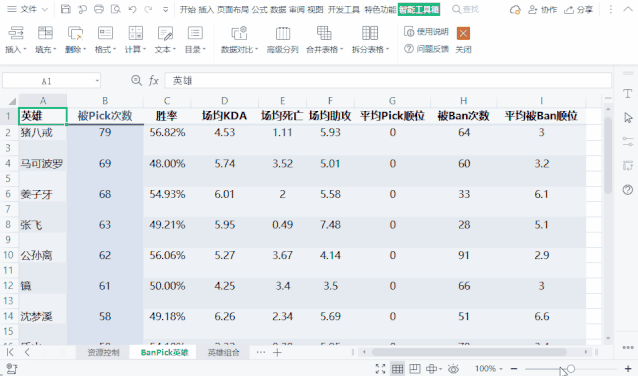Image resolution: width=638 pixels, height=376 pixels.
Task: Switch to the 页面布局 ribbon tab
Action: tap(232, 9)
